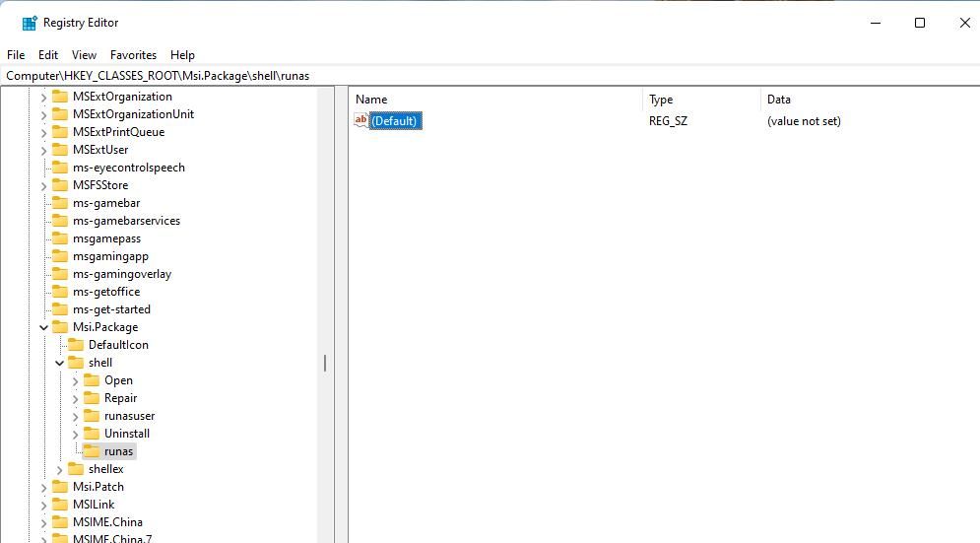The width and height of the screenshot is (980, 543).
Task: Select the Uninstall folder icon
Action: (92, 434)
